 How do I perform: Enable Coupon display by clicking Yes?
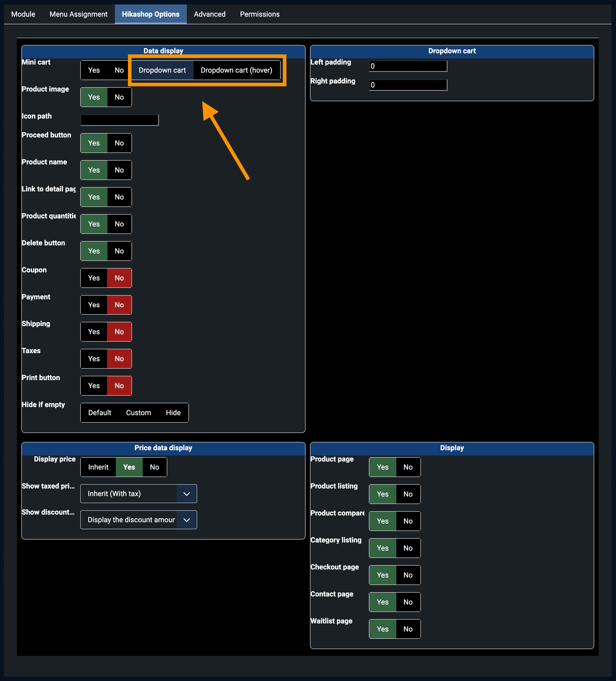(x=94, y=278)
